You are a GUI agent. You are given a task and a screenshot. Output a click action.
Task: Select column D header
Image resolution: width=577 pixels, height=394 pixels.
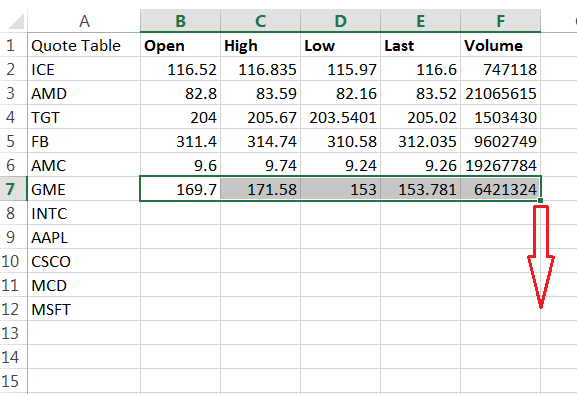pyautogui.click(x=340, y=21)
